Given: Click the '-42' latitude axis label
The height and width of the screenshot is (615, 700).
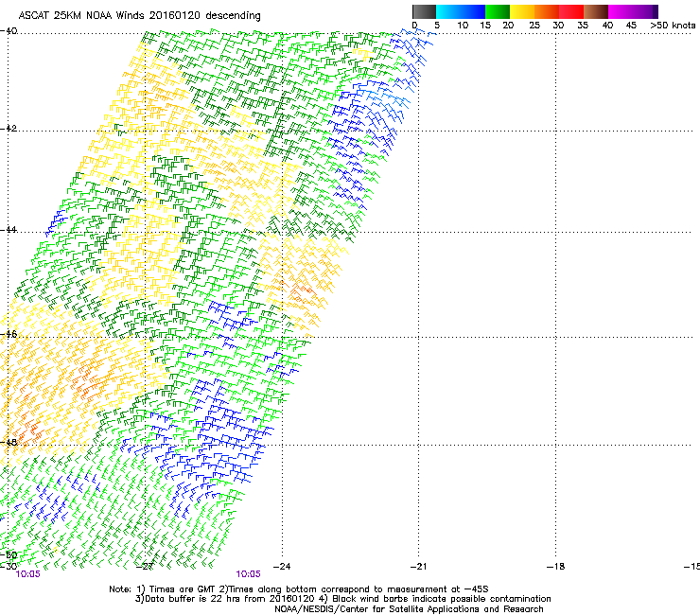Looking at the screenshot, I should pos(9,128).
